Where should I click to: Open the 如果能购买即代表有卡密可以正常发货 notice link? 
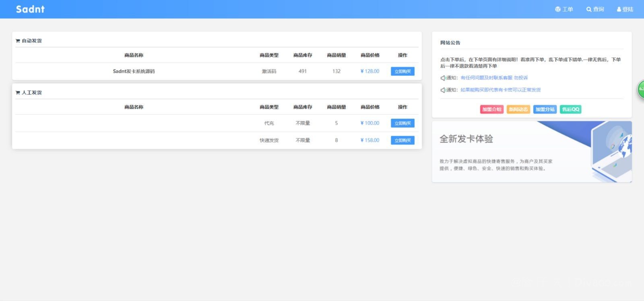pyautogui.click(x=500, y=90)
